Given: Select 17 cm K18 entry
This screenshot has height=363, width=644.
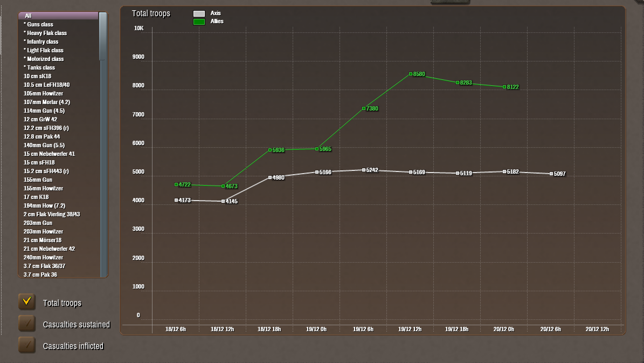Looking at the screenshot, I should click(58, 197).
